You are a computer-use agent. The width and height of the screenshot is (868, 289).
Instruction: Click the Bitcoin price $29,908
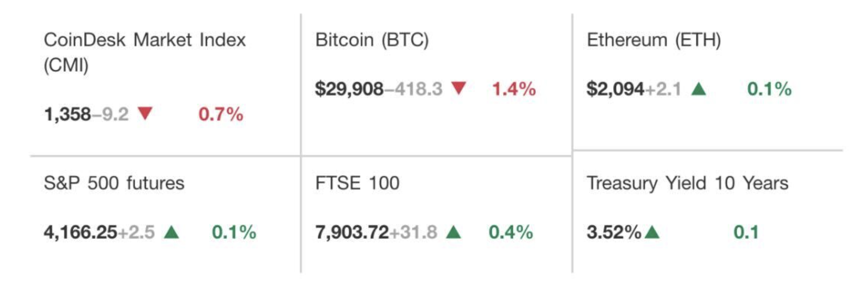[x=349, y=89]
